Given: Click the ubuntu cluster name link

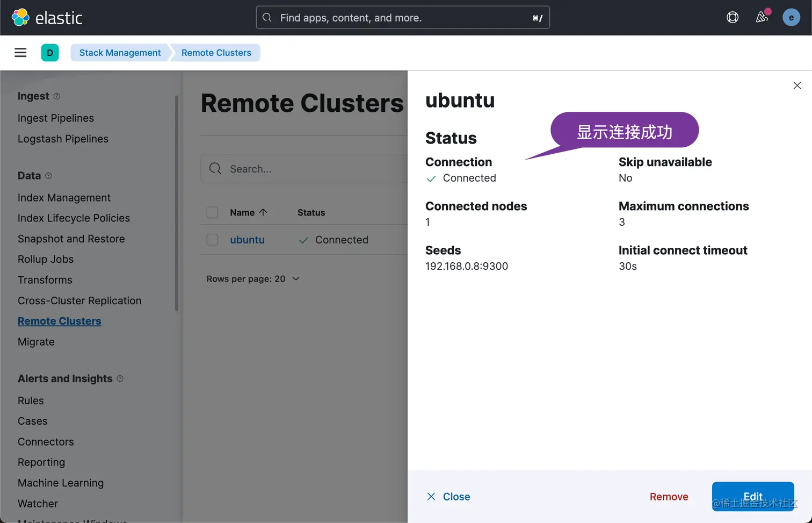Looking at the screenshot, I should coord(247,240).
